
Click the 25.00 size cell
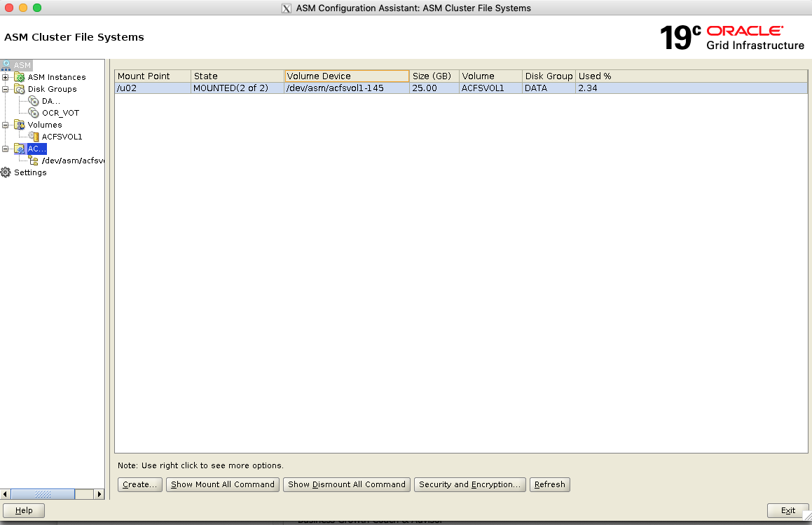[x=434, y=88]
